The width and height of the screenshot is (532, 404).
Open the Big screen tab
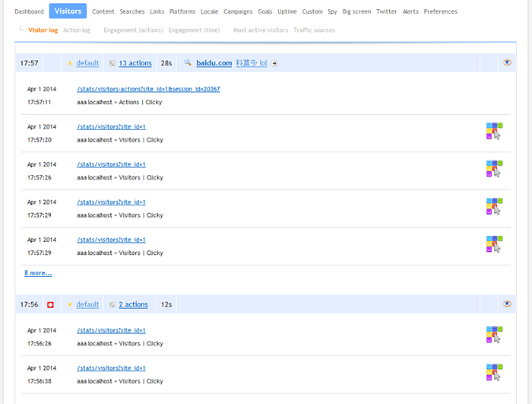[x=356, y=11]
